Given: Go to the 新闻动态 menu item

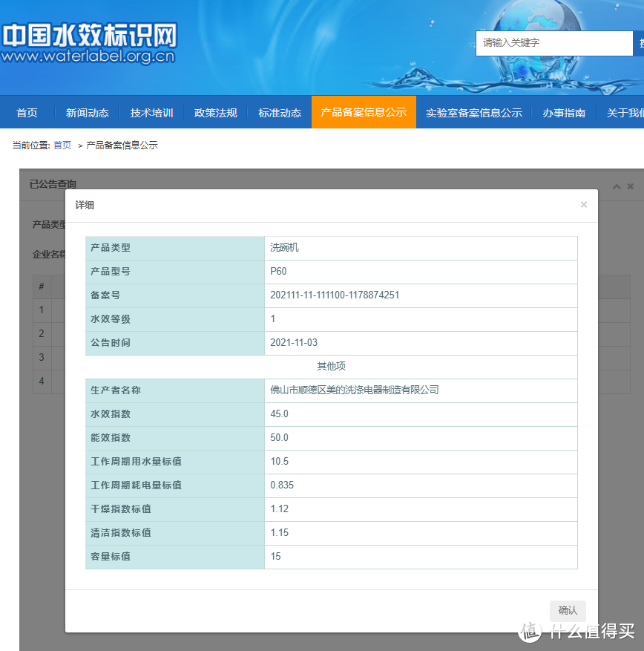Looking at the screenshot, I should pyautogui.click(x=87, y=113).
